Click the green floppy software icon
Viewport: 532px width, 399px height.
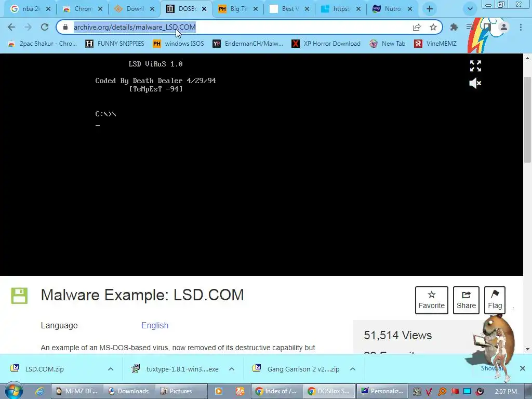pos(19,296)
